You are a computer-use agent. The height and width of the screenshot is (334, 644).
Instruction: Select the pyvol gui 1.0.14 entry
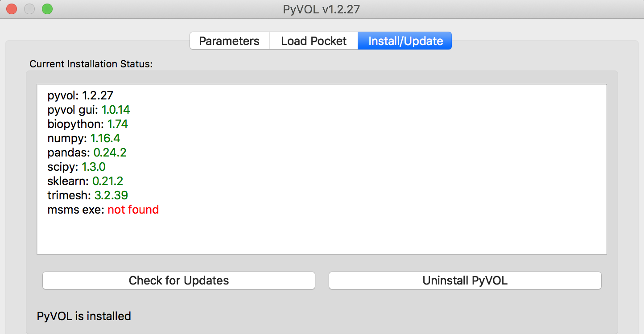(x=89, y=110)
